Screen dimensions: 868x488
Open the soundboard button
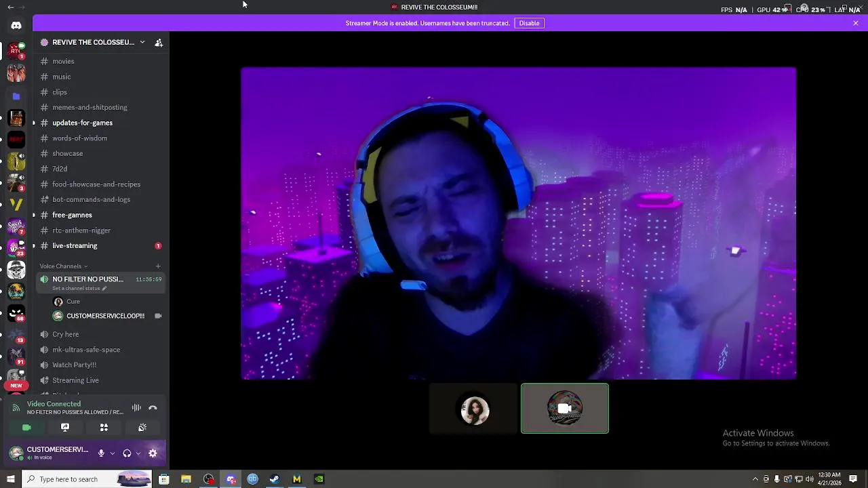pyautogui.click(x=142, y=428)
